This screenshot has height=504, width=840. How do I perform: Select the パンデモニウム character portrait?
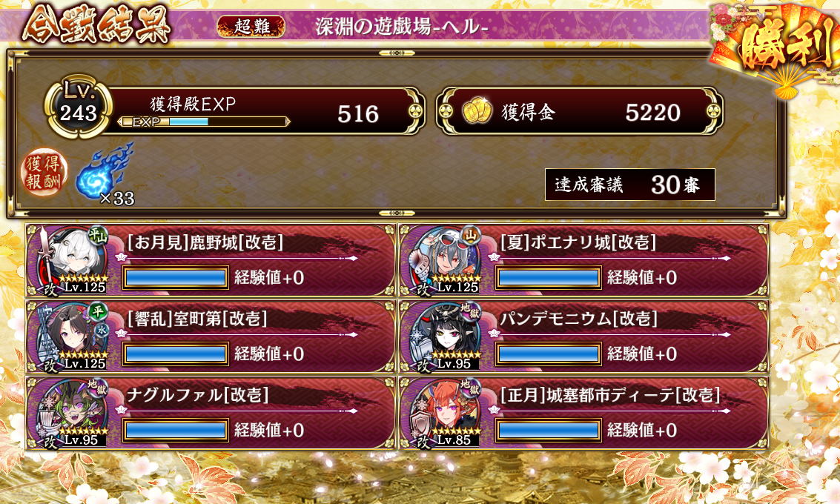pyautogui.click(x=443, y=336)
